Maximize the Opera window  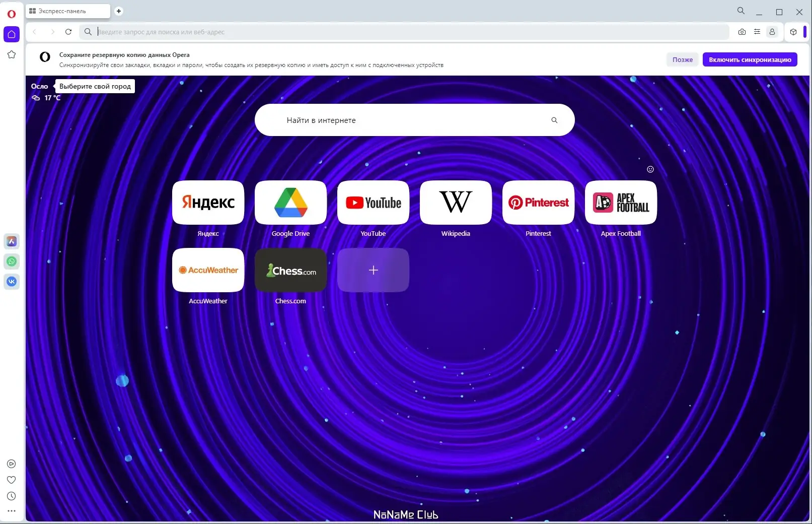(x=779, y=12)
